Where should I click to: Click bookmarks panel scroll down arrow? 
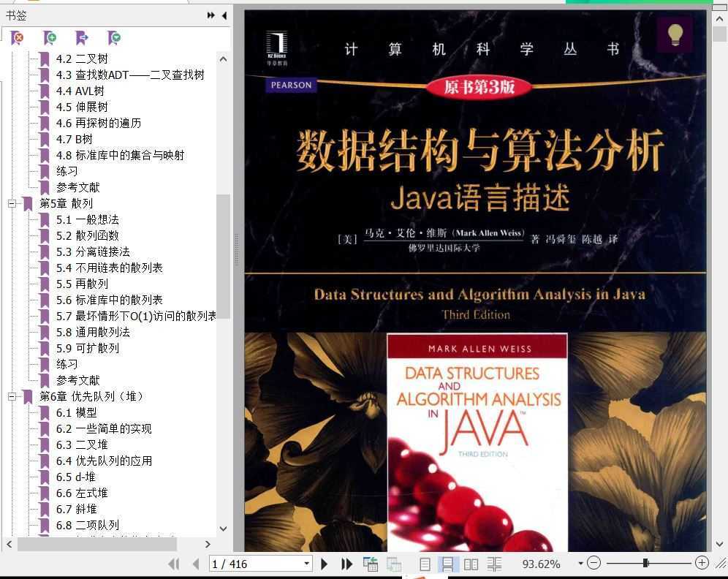pos(224,529)
